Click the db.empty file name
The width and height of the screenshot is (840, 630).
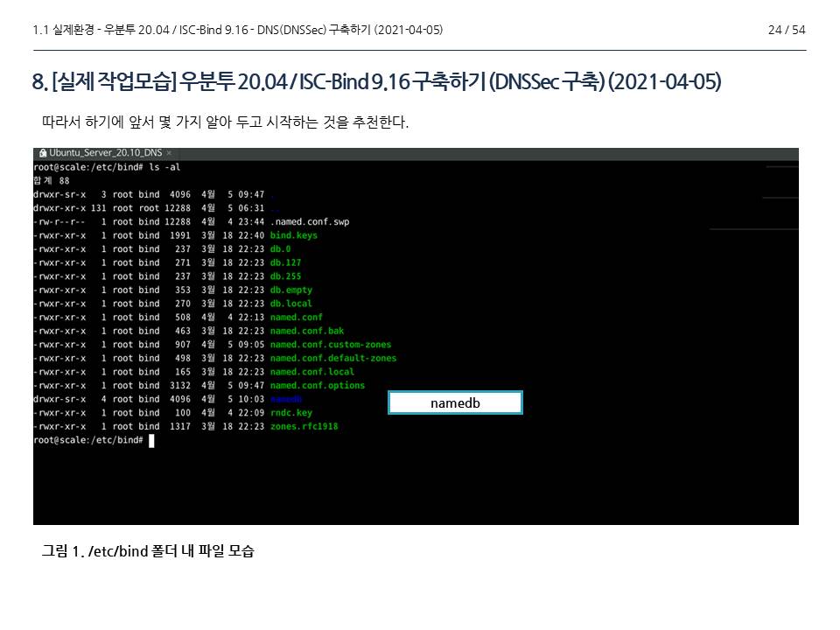290,290
